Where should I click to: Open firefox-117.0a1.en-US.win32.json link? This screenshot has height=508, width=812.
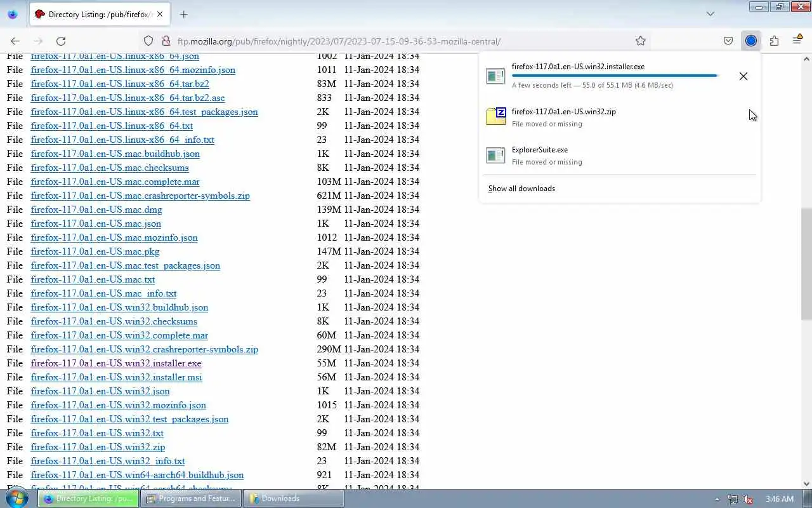(100, 391)
